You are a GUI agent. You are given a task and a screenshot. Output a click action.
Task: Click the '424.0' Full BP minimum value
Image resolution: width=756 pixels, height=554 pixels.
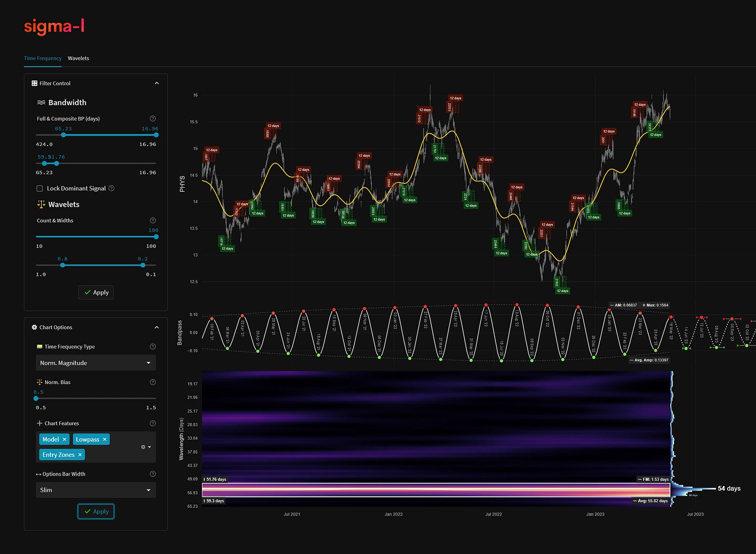click(44, 144)
